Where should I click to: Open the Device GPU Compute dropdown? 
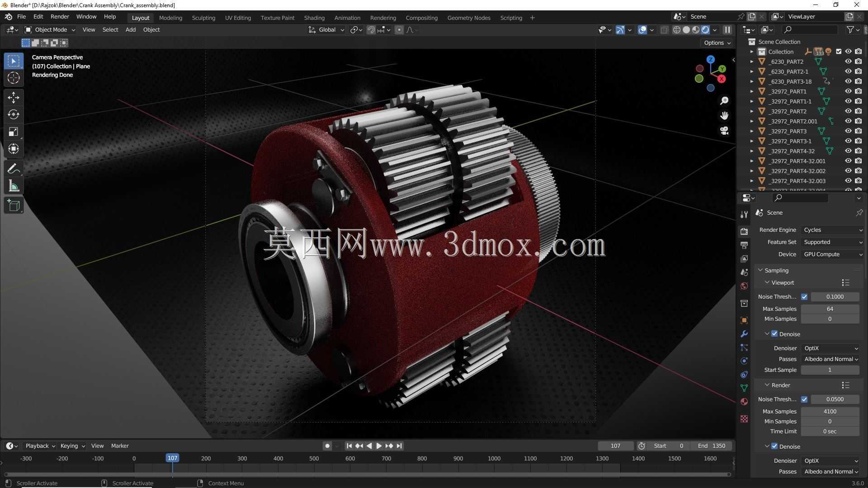[x=832, y=254]
